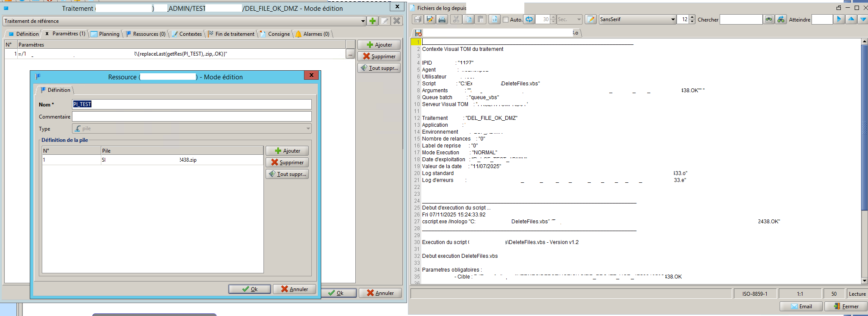Click the save-as icon with pencil in log toolbar
Viewport: 868px width, 316px height.
tap(430, 19)
